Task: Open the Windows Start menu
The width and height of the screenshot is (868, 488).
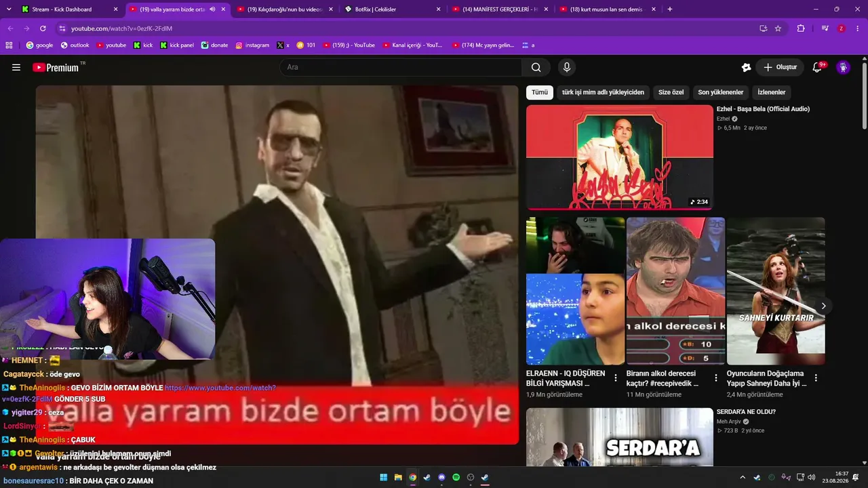Action: [383, 477]
